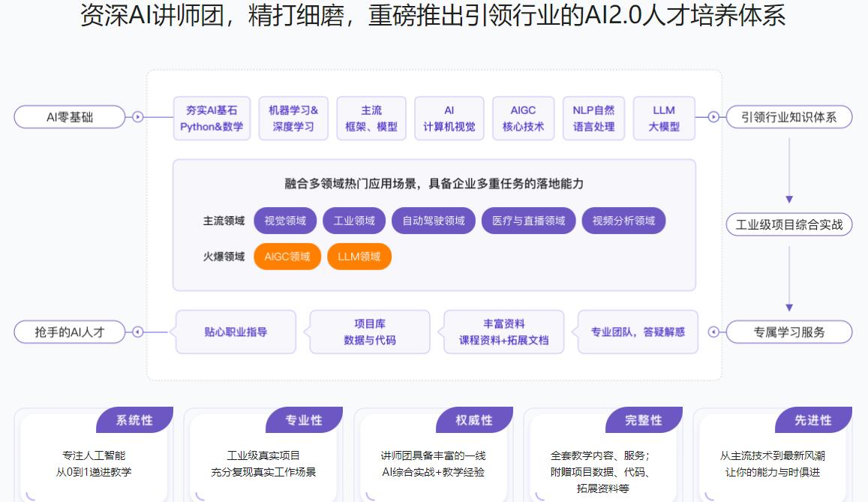Select the 抢手的AI人才 pill

tap(70, 332)
